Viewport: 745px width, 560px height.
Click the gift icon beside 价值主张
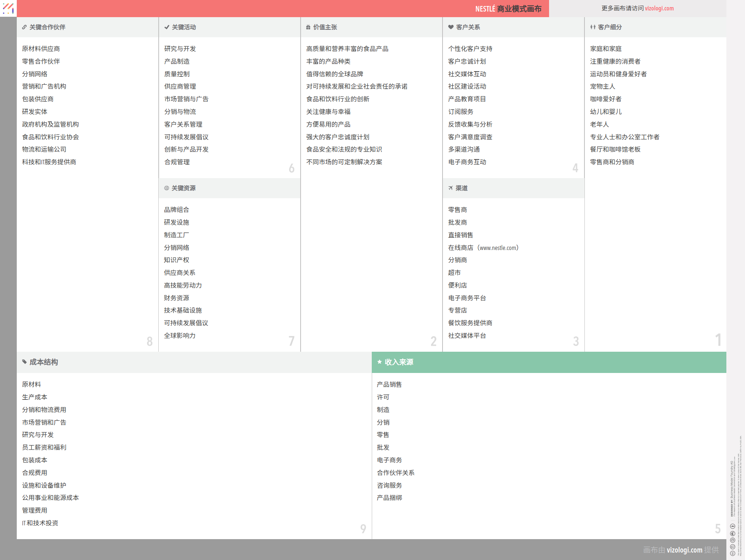pos(308,27)
